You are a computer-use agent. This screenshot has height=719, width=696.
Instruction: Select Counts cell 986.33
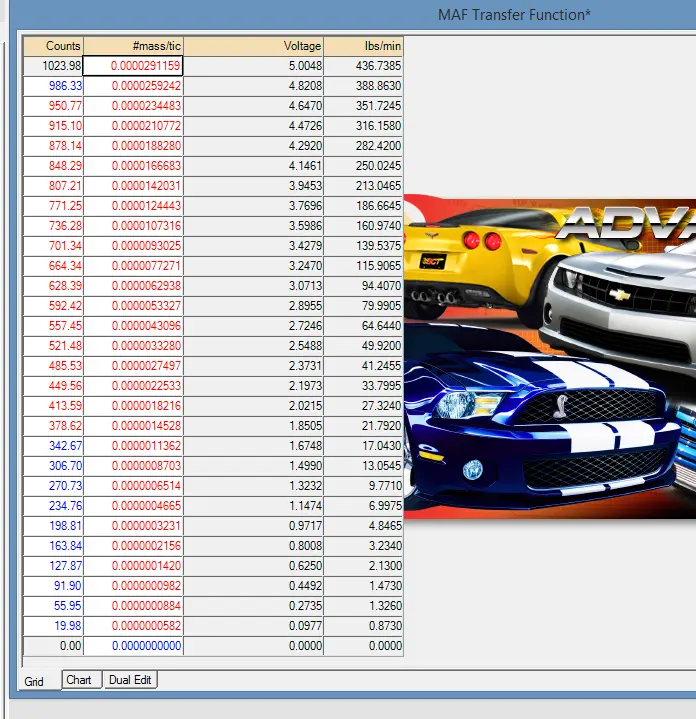(x=53, y=86)
